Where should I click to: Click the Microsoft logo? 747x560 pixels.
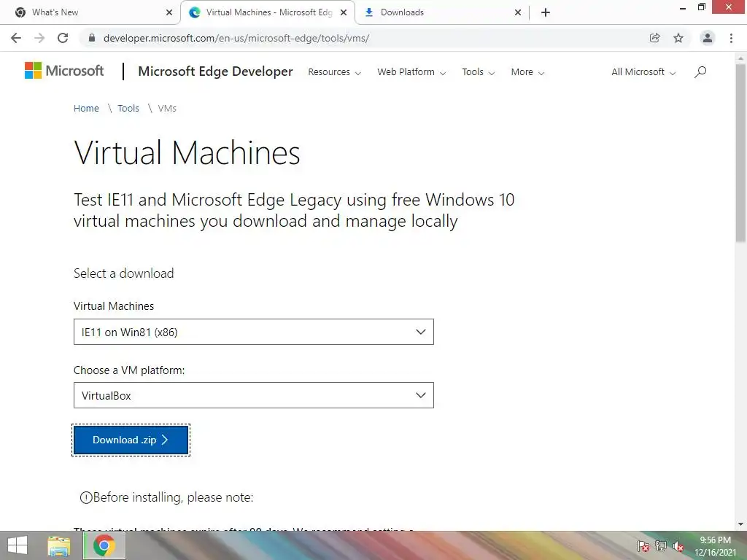[64, 71]
